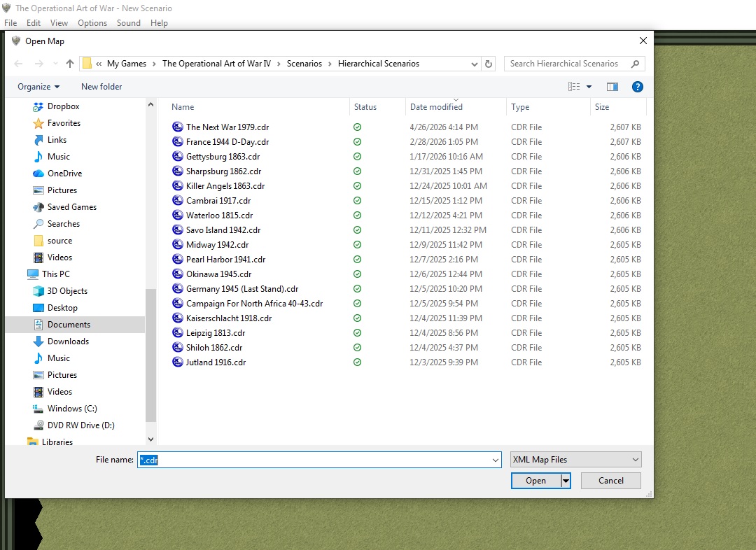The height and width of the screenshot is (550, 756).
Task: Open the dialog help icon
Action: click(x=638, y=87)
